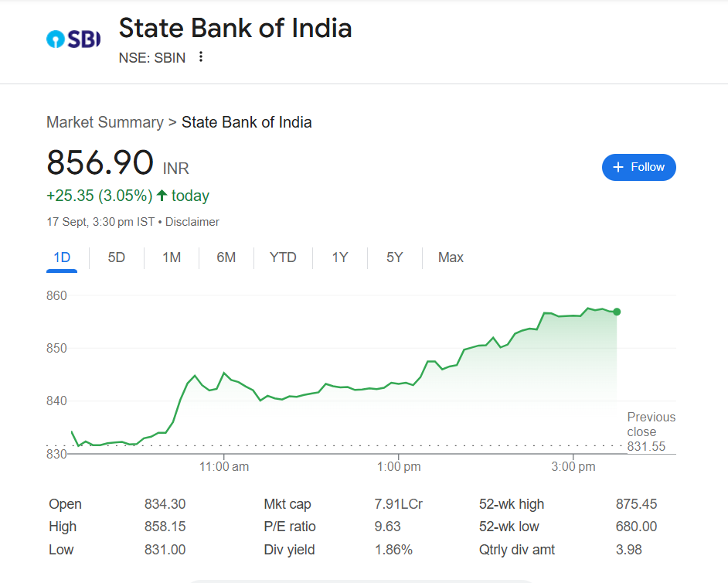This screenshot has width=728, height=583.
Task: View the 1Y chart range
Action: pyautogui.click(x=340, y=257)
